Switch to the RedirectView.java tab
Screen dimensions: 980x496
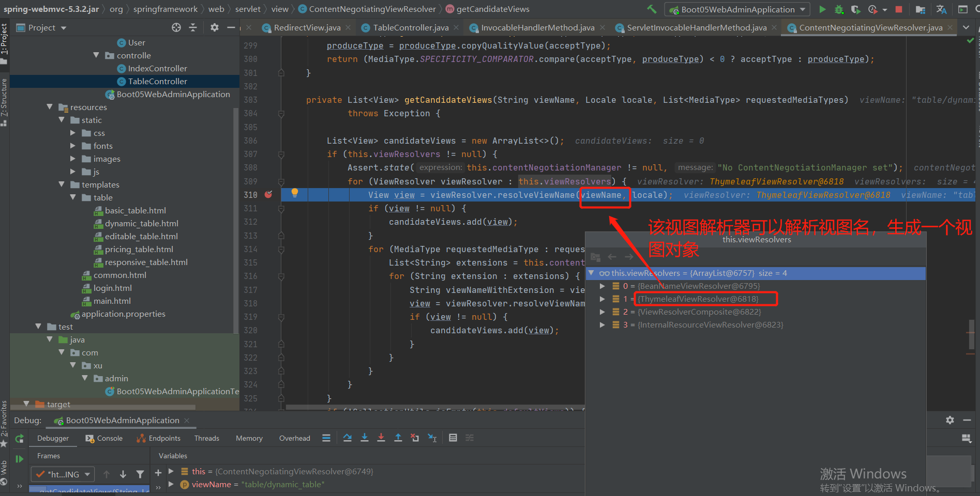[x=307, y=27]
